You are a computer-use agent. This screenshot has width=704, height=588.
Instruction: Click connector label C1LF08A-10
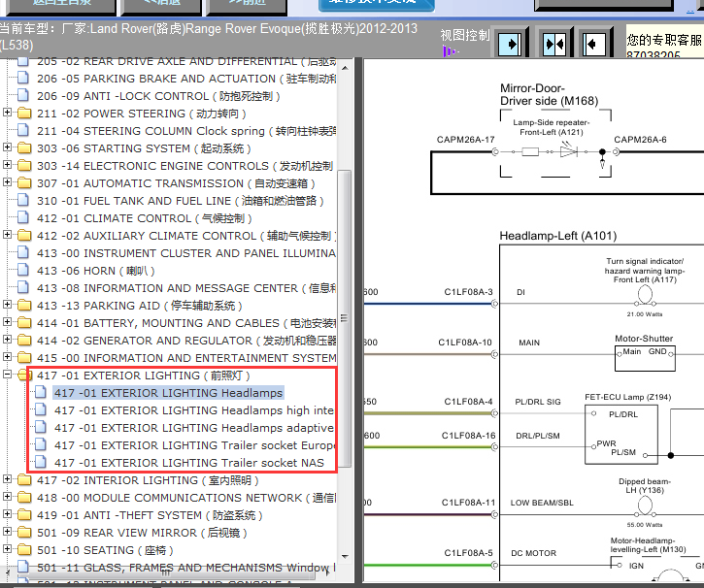click(x=465, y=343)
